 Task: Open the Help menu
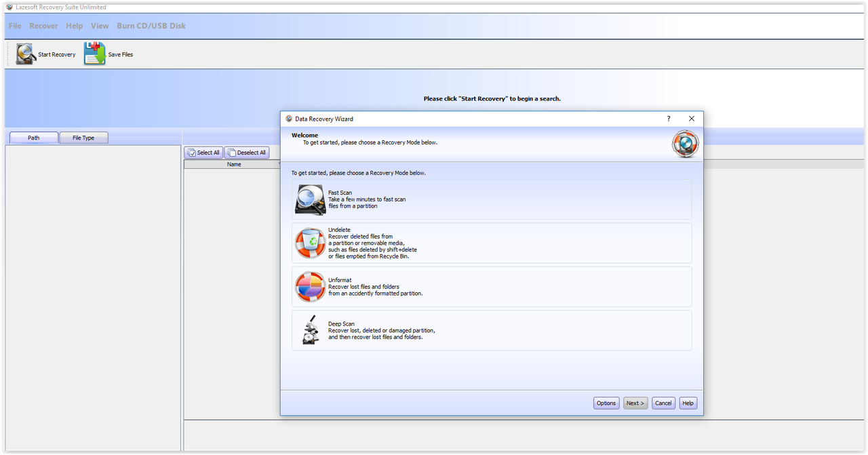75,26
